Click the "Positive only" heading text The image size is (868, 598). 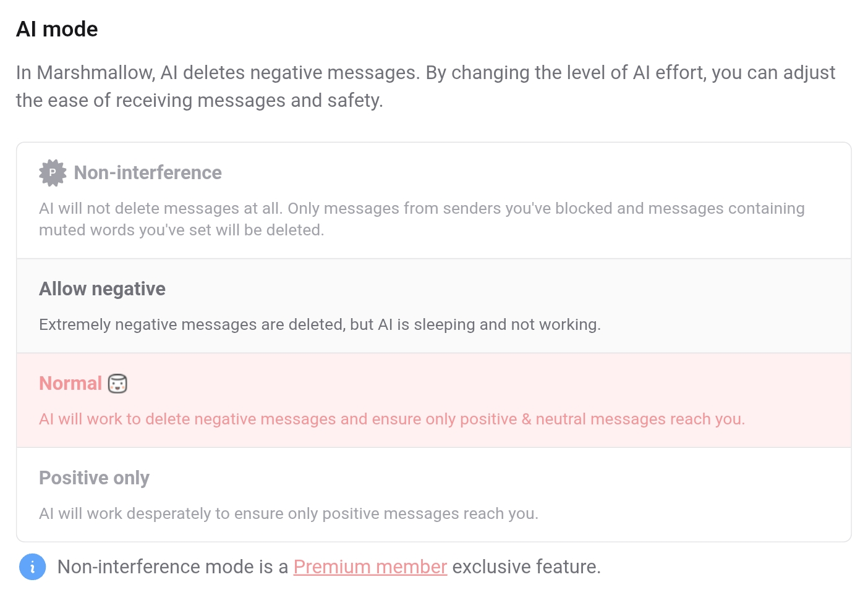(94, 478)
